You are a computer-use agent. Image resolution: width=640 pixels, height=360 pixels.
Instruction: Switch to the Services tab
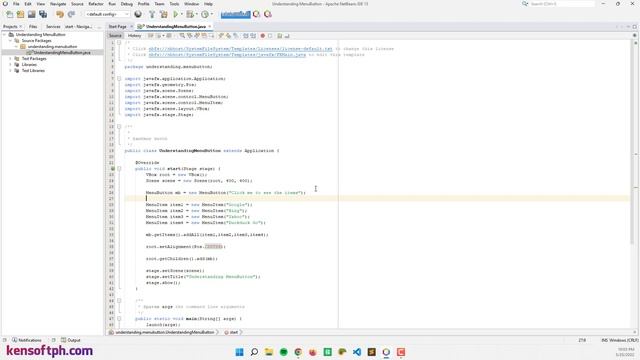pyautogui.click(x=53, y=27)
